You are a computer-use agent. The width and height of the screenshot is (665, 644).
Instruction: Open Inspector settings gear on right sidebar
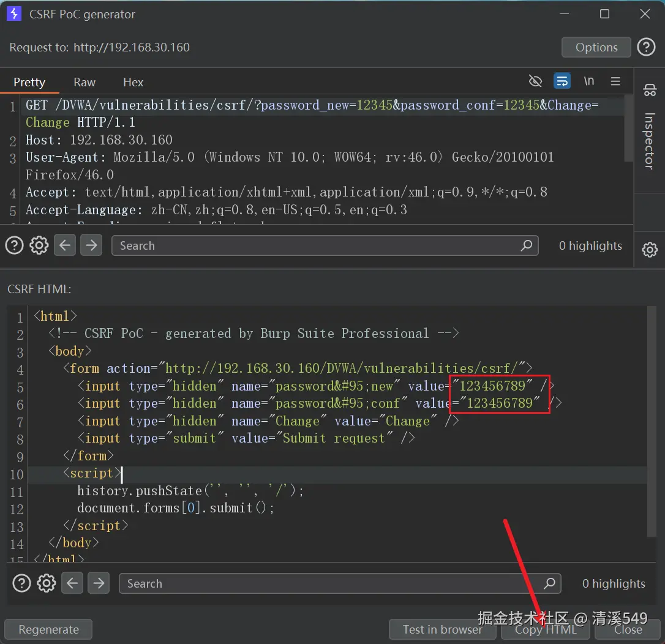[x=650, y=249]
